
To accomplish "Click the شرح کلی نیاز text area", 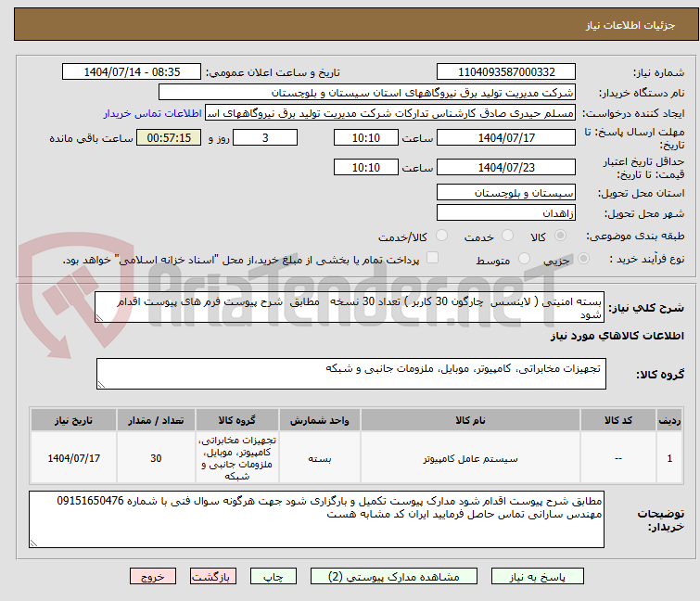I will (350, 307).
